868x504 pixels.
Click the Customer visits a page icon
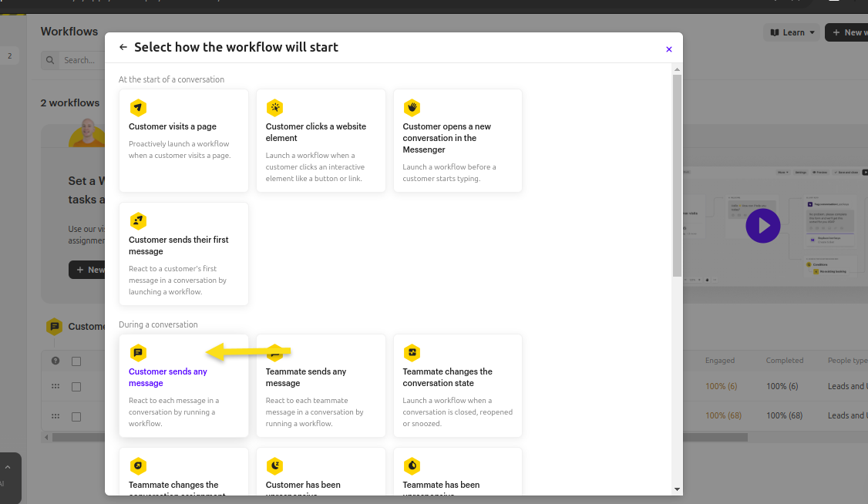tap(138, 107)
